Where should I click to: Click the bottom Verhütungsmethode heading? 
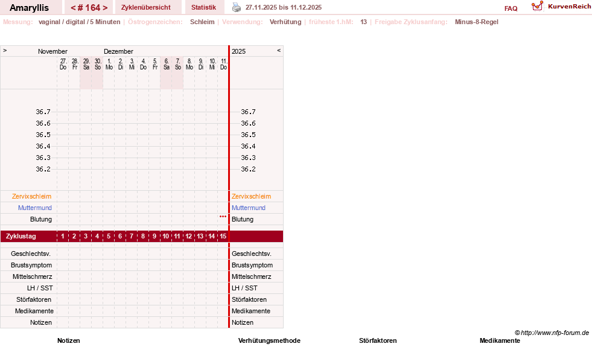(269, 340)
